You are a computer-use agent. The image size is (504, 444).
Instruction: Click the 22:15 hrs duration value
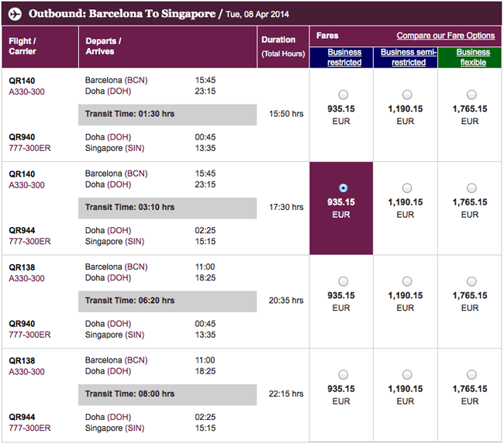point(286,394)
